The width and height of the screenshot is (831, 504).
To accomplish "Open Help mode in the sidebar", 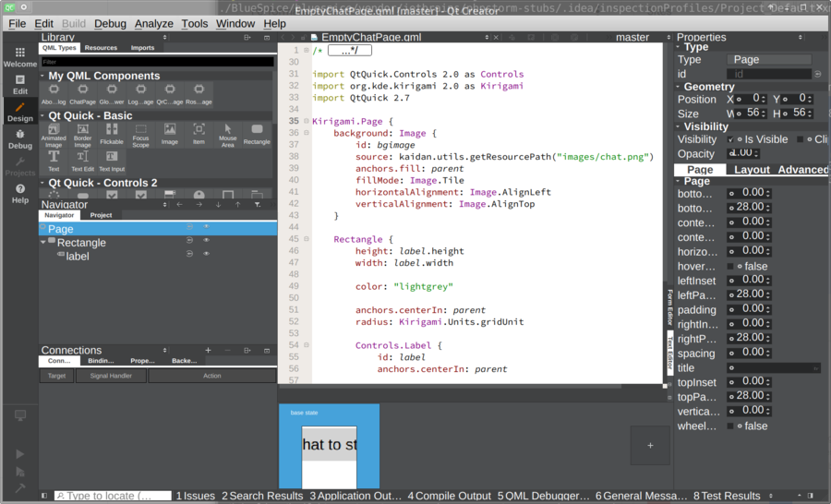I will 20,194.
